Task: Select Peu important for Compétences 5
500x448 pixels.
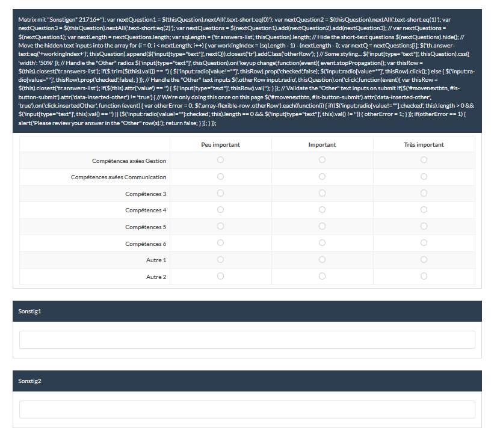Action: tap(220, 227)
